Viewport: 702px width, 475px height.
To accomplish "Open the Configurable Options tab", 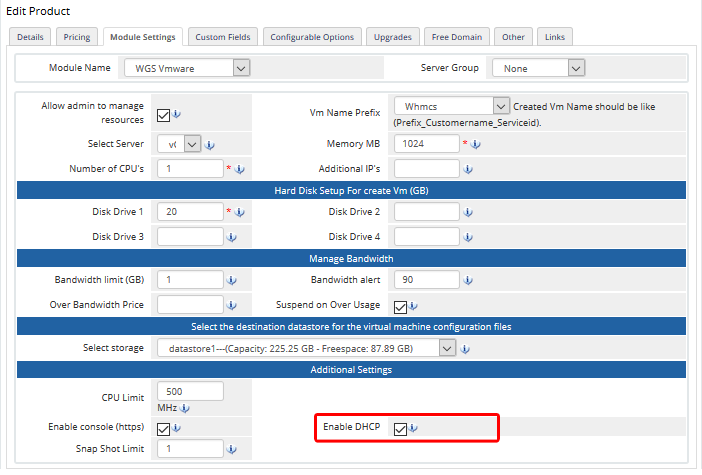I will click(x=312, y=37).
